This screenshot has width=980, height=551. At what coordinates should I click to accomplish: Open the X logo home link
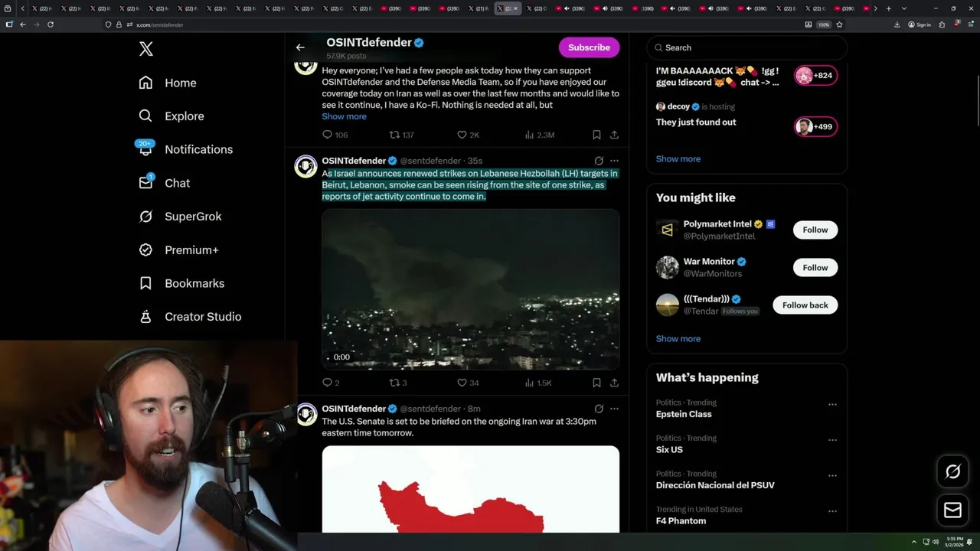click(x=146, y=49)
